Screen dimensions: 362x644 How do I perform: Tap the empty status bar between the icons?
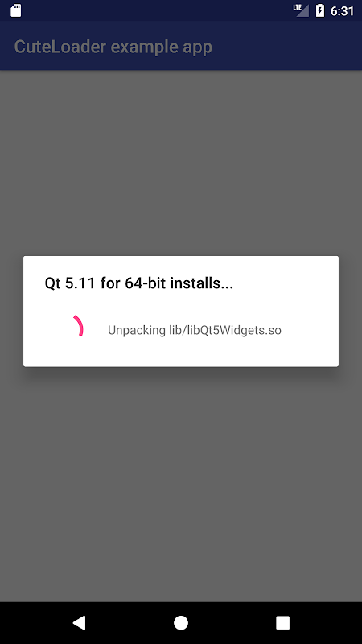pyautogui.click(x=156, y=10)
